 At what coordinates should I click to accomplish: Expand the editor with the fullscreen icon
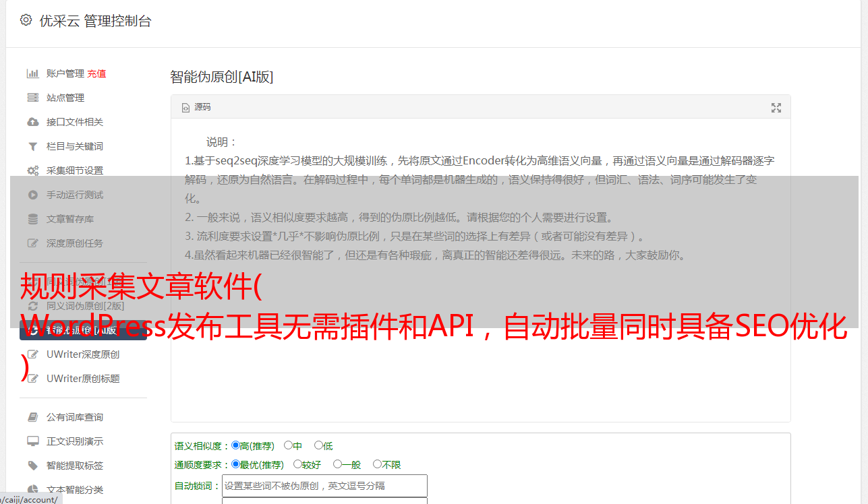[x=776, y=108]
